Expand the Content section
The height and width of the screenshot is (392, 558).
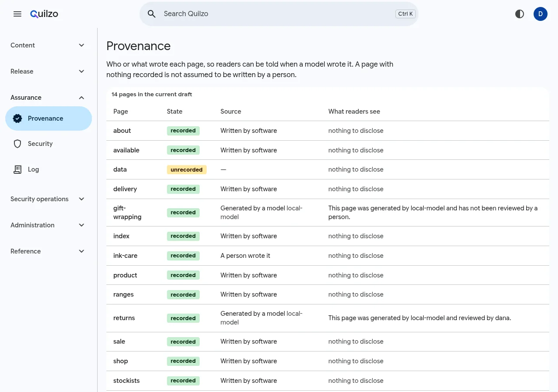coord(48,45)
